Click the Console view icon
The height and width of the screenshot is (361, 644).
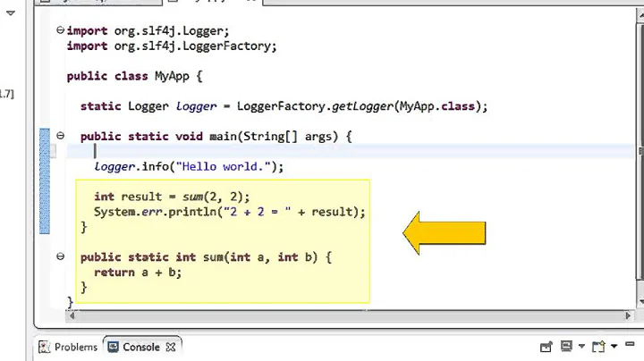coord(113,347)
